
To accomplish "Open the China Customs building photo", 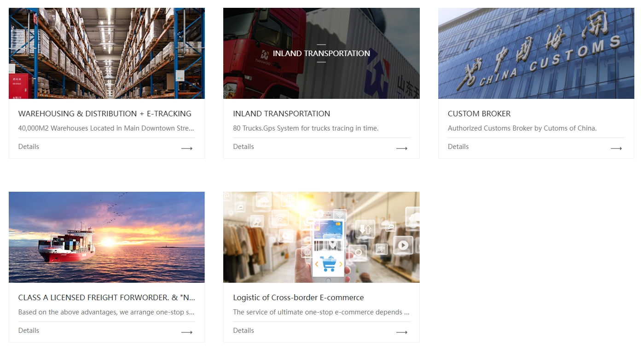I will tap(536, 53).
